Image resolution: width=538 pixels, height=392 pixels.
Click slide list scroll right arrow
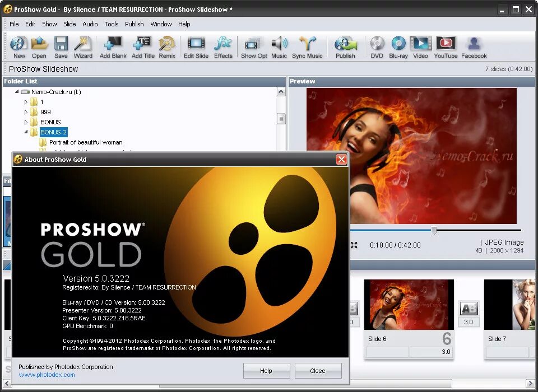(531, 383)
